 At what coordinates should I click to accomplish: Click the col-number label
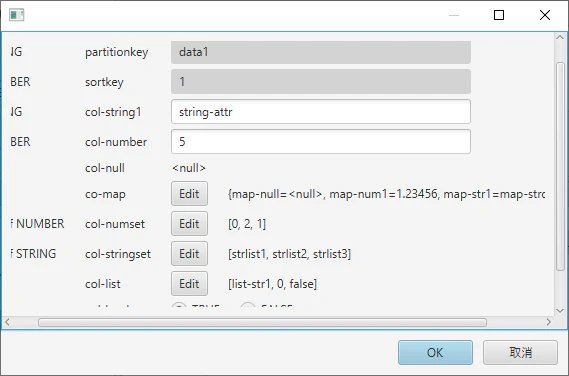[116, 142]
